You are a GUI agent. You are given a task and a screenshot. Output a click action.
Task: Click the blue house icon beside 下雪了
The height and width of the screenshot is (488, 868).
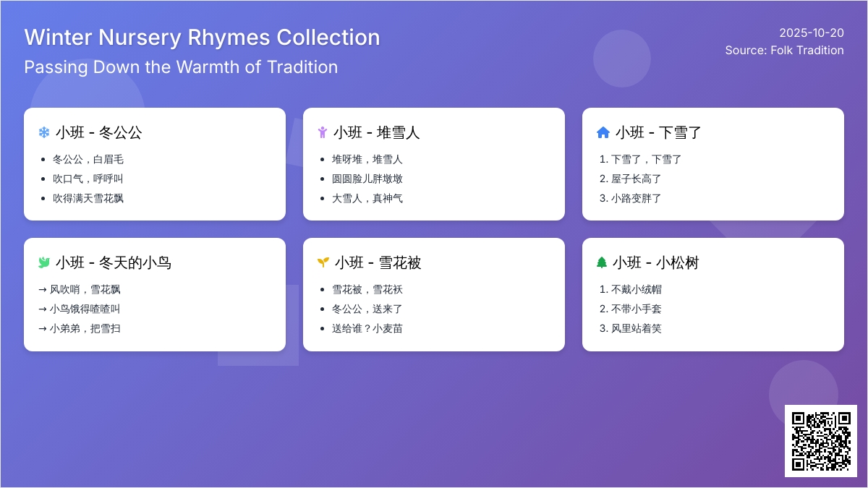tap(603, 132)
